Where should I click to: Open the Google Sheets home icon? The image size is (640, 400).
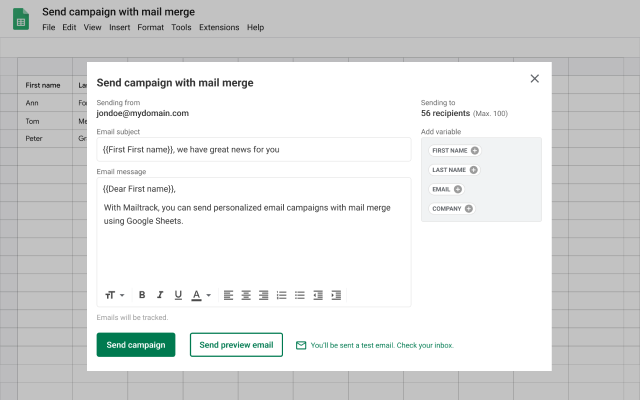click(21, 19)
